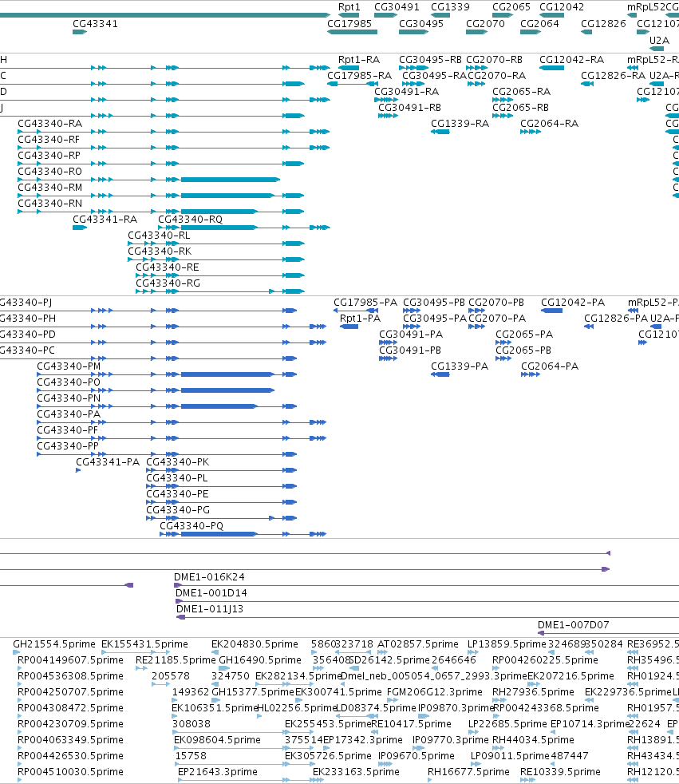Select the CG43340-RN transcript label
679x784 pixels.
(x=50, y=204)
